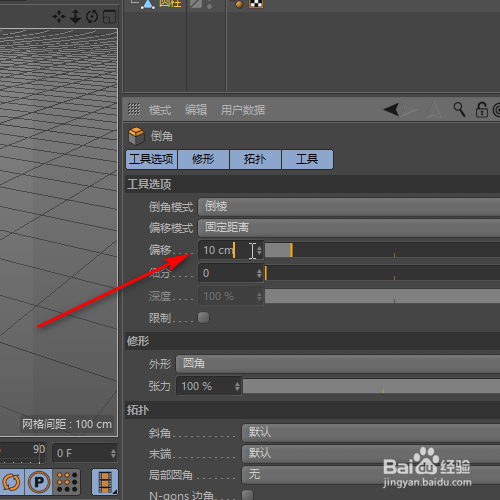Click the 倒角 bevel tool cube icon
500x500 pixels.
coord(136,136)
